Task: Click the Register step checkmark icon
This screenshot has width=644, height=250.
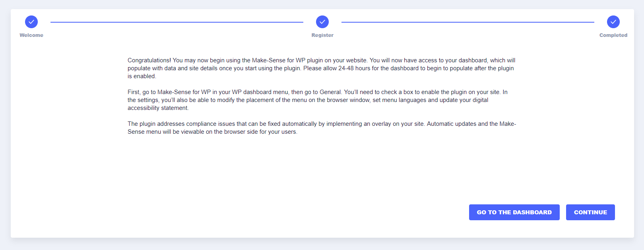Action: point(322,22)
